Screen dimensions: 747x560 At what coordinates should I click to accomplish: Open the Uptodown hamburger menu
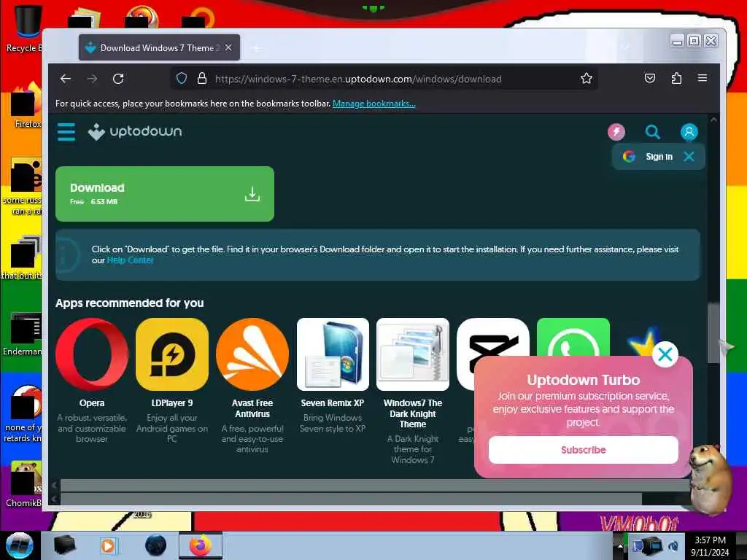(x=66, y=132)
